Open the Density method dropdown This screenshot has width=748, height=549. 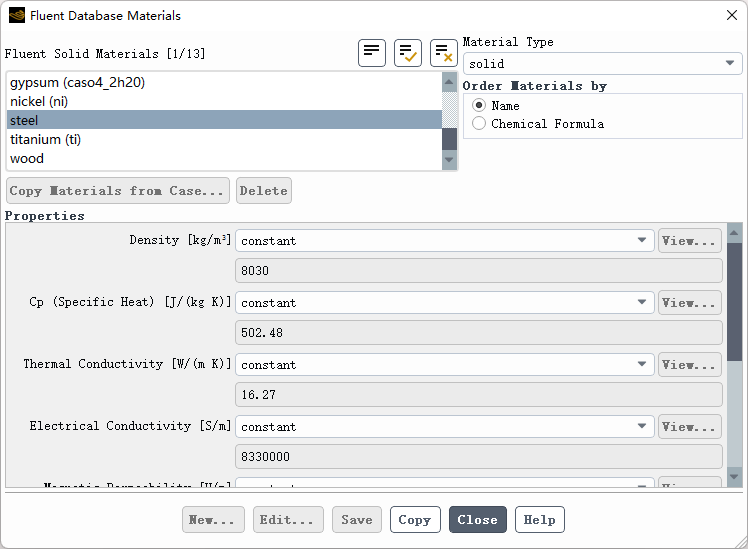tap(445, 241)
